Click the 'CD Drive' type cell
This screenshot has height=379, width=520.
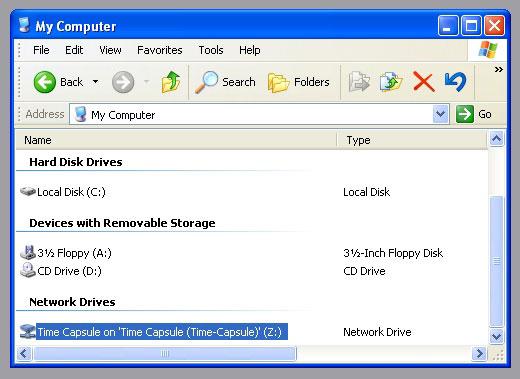point(364,271)
